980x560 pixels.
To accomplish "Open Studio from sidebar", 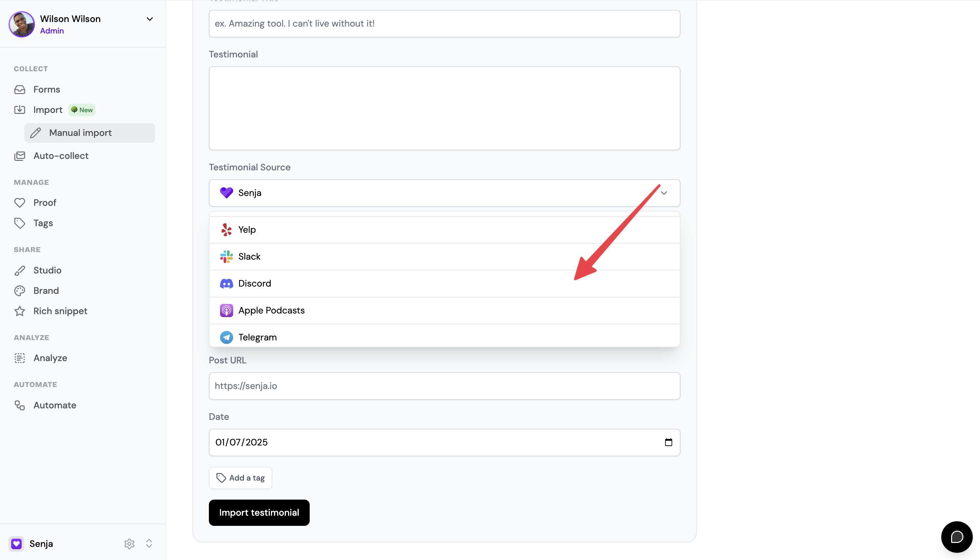I will (47, 270).
